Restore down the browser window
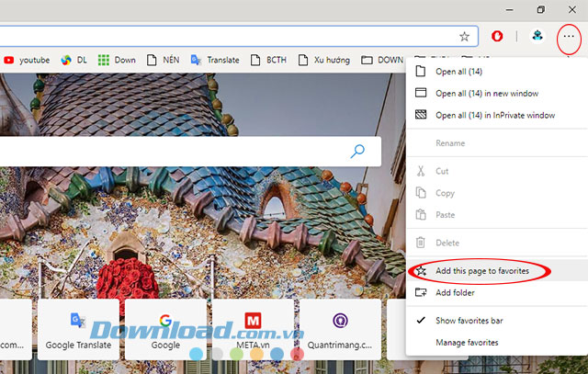 tap(540, 10)
